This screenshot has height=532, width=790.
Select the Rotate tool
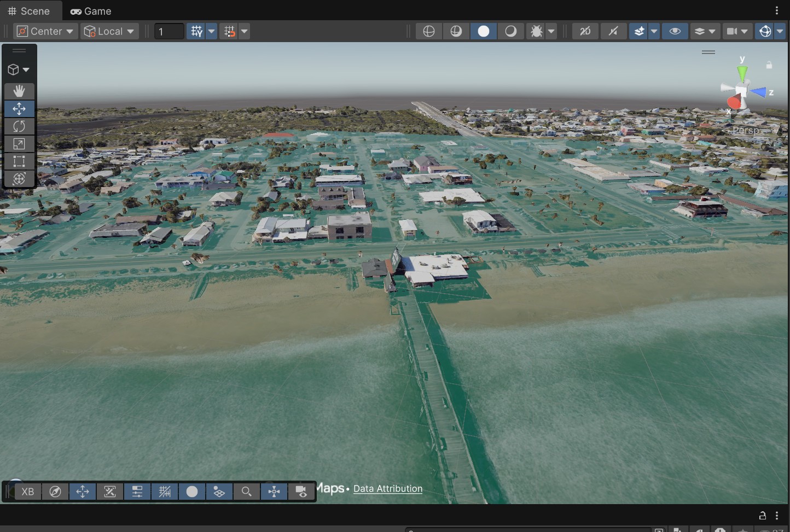(19, 126)
